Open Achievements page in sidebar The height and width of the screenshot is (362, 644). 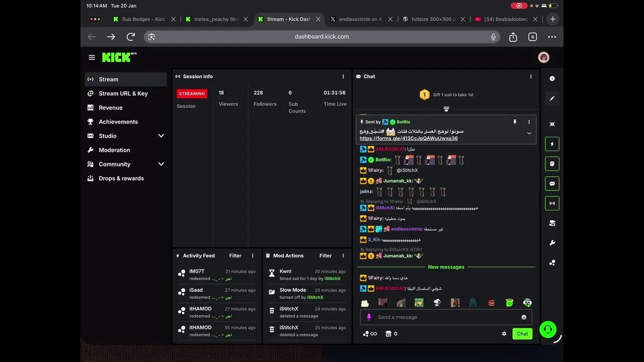(126, 122)
